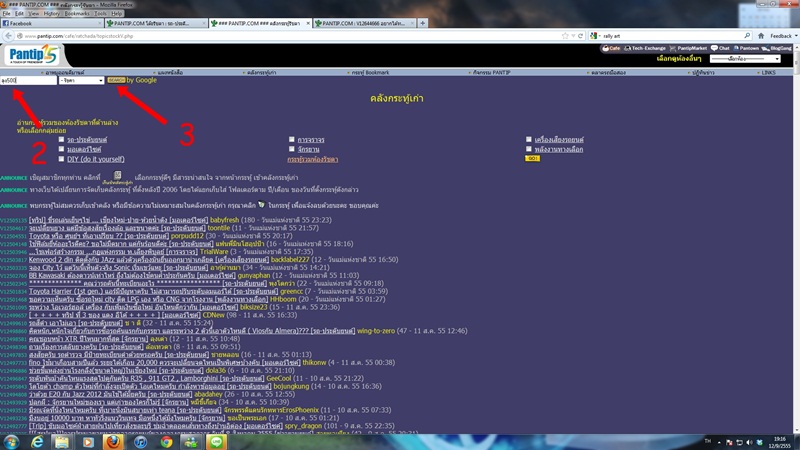The width and height of the screenshot is (800, 450).
Task: Click the taskbar clock showing 19:16
Action: [x=780, y=442]
